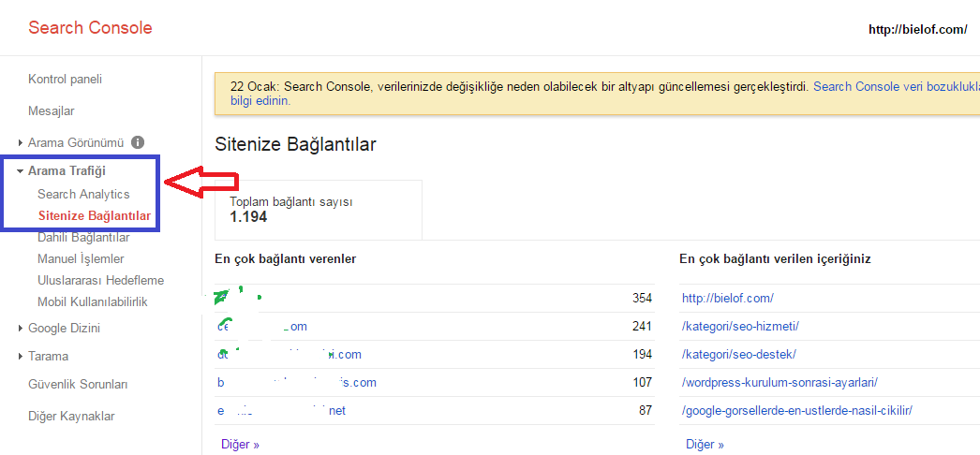This screenshot has height=455, width=980.
Task: Open /wordpress-kurulum-sonrasi-ayarlari/ link
Action: pos(780,382)
